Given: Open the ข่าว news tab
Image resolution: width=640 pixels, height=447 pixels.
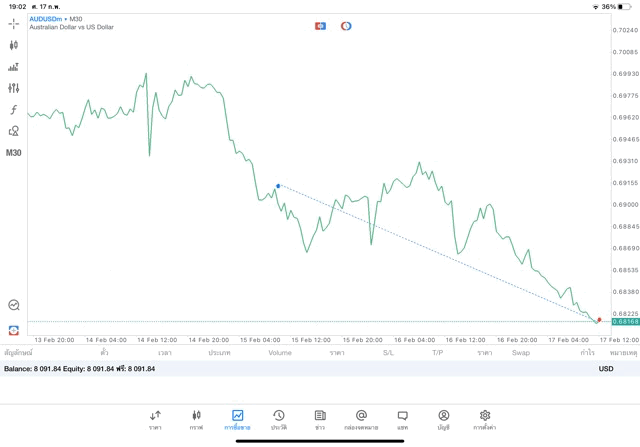Looking at the screenshot, I should point(320,419).
